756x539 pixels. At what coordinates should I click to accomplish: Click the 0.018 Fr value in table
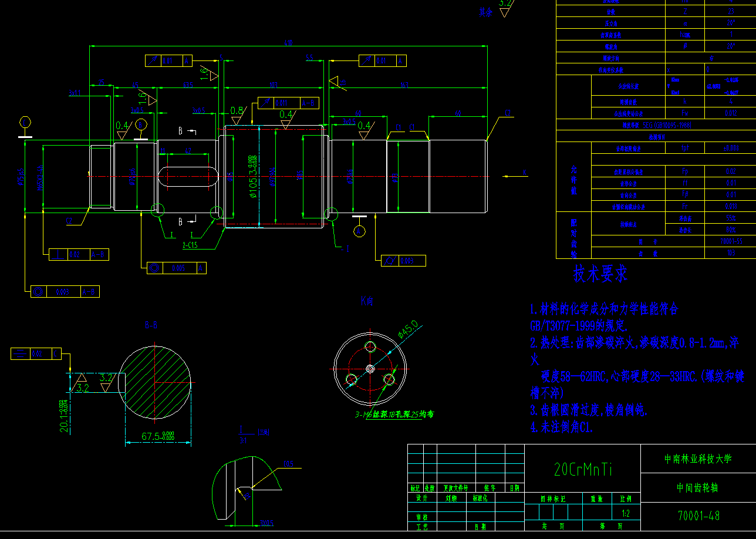point(731,206)
